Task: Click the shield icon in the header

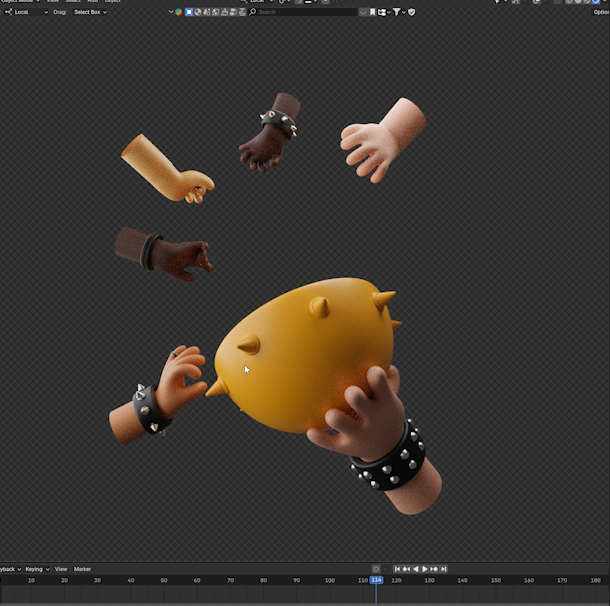Action: click(412, 12)
